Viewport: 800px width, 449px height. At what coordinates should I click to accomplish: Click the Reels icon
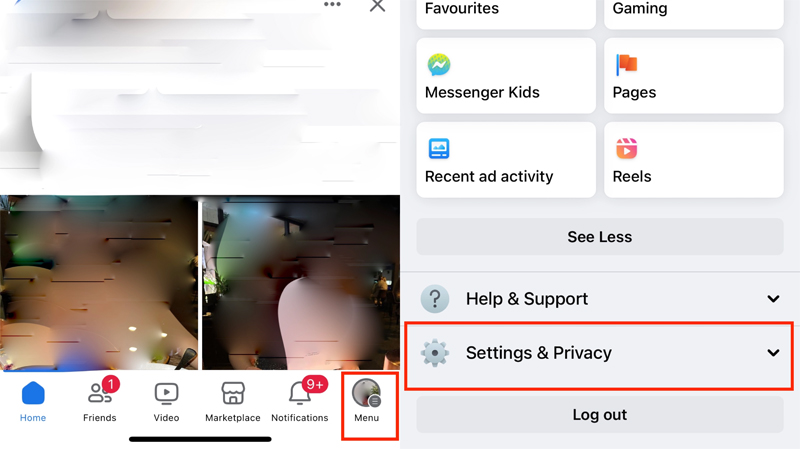pos(627,148)
